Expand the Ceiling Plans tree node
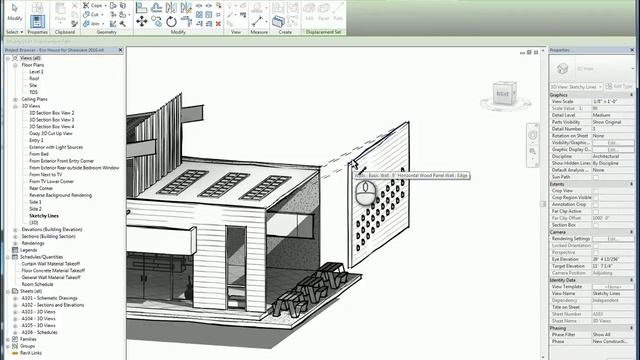Viewport: 640px width, 360px height. pos(15,99)
